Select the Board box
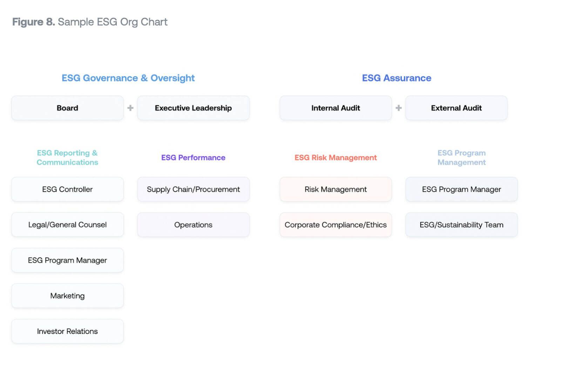 [67, 108]
